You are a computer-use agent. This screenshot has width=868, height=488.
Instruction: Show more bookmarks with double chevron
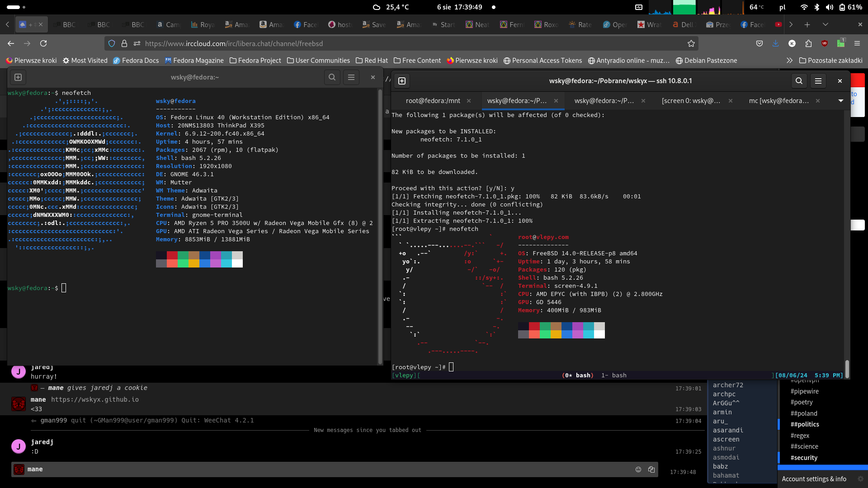point(789,61)
